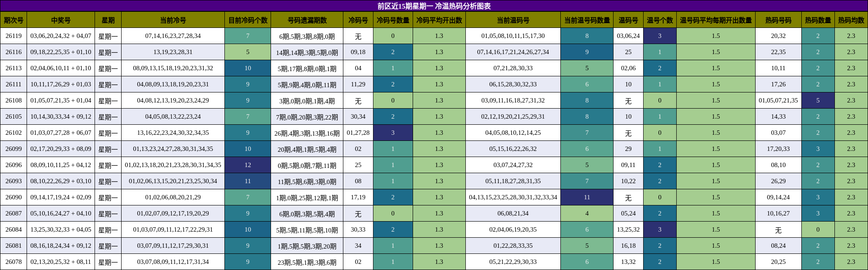Click missing periods 1期,0期,25期,12期,1期

tap(307, 197)
